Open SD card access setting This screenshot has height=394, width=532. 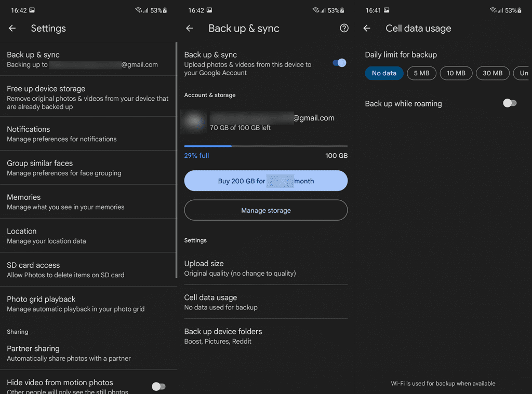coord(88,269)
